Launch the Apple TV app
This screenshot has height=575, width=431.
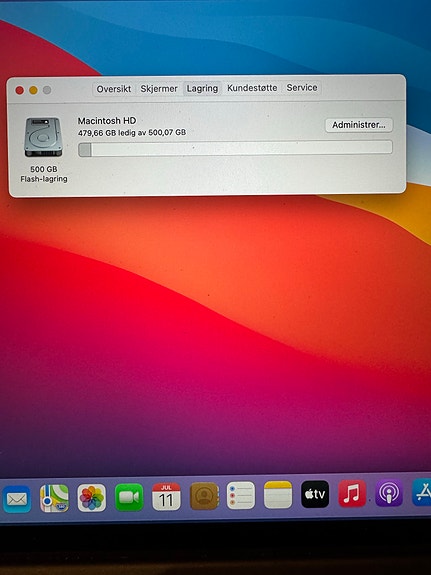coord(315,494)
